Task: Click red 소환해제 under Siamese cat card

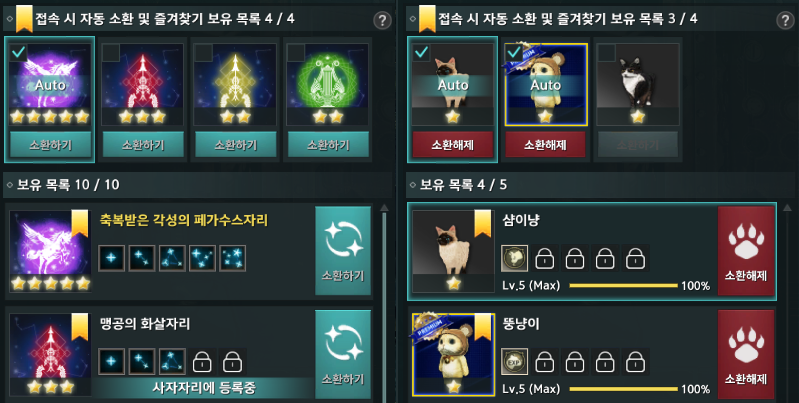Action: pyautogui.click(x=452, y=145)
